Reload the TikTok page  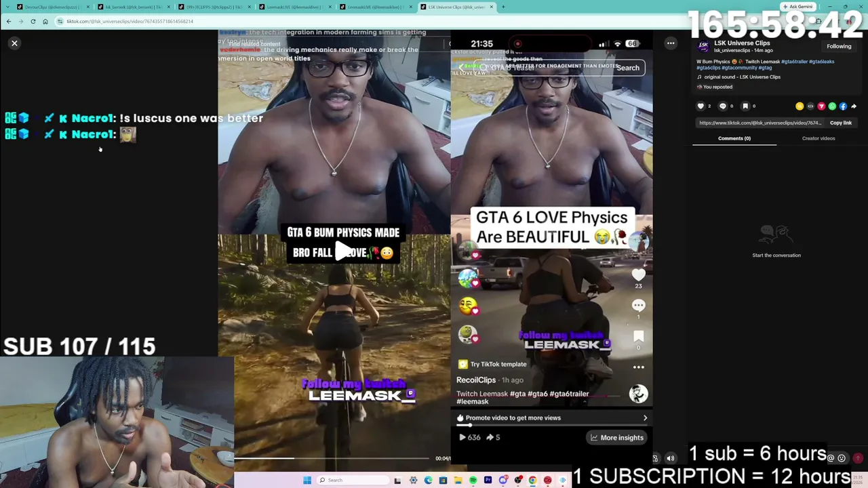[x=33, y=21]
